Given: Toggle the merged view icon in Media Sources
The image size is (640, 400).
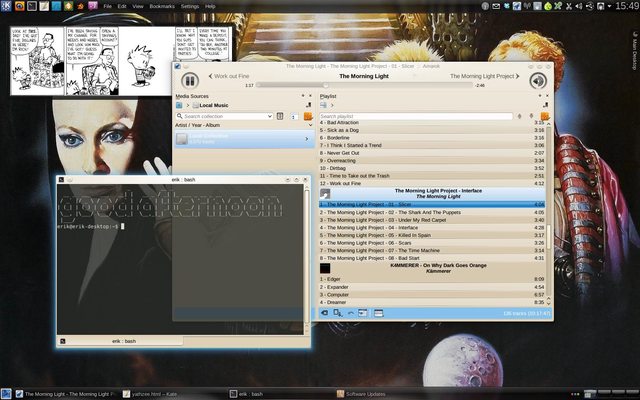Looking at the screenshot, I should 294,117.
